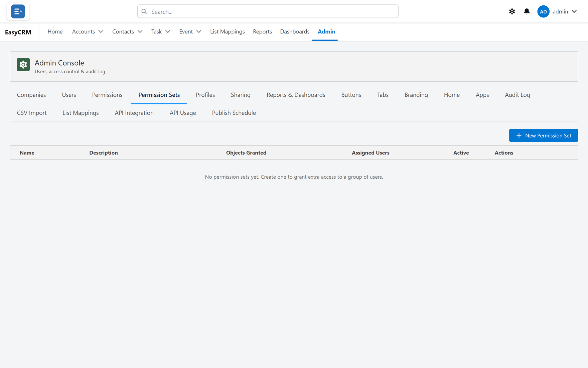
Task: Select the Permission Sets tab
Action: point(159,95)
